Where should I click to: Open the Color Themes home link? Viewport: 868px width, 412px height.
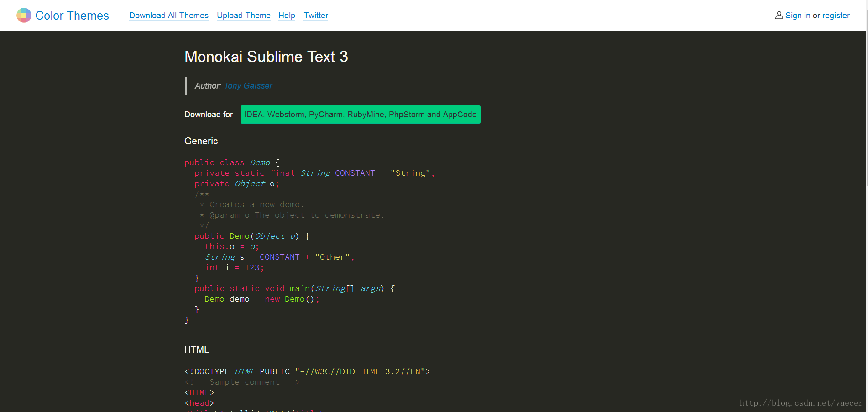pos(72,16)
